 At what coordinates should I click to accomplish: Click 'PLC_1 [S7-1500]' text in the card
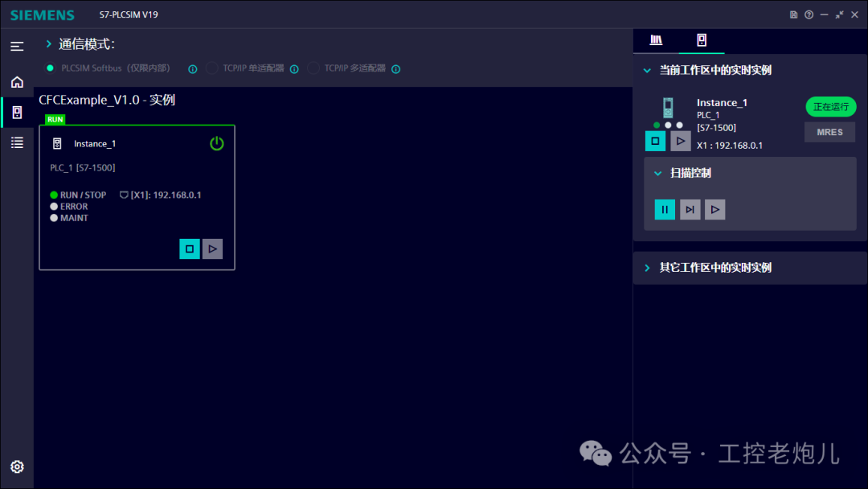[x=83, y=168]
